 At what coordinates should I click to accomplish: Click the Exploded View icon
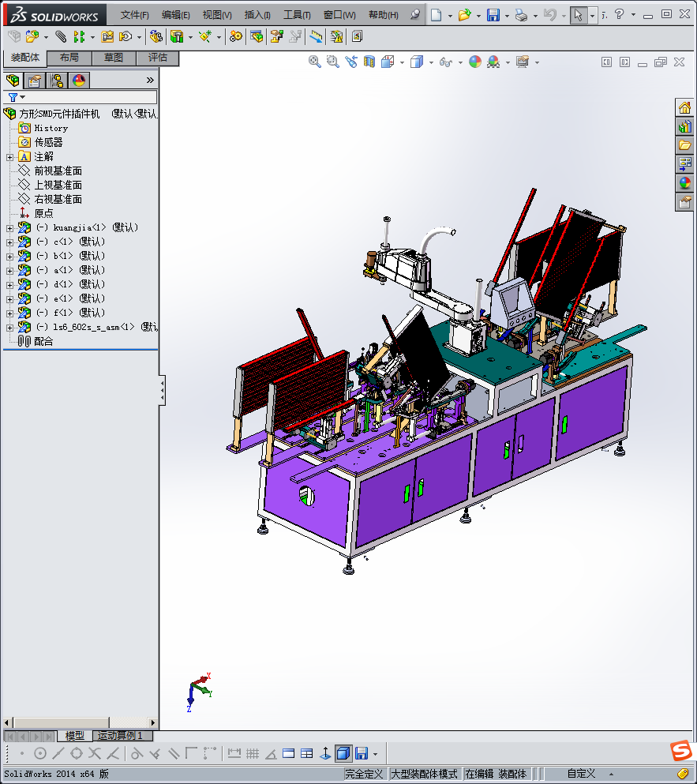(276, 36)
